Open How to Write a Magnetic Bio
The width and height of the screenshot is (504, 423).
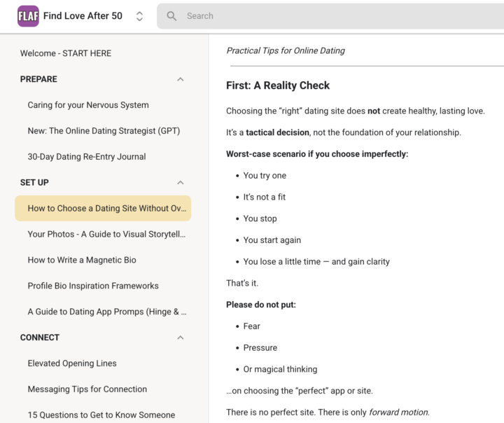point(82,260)
